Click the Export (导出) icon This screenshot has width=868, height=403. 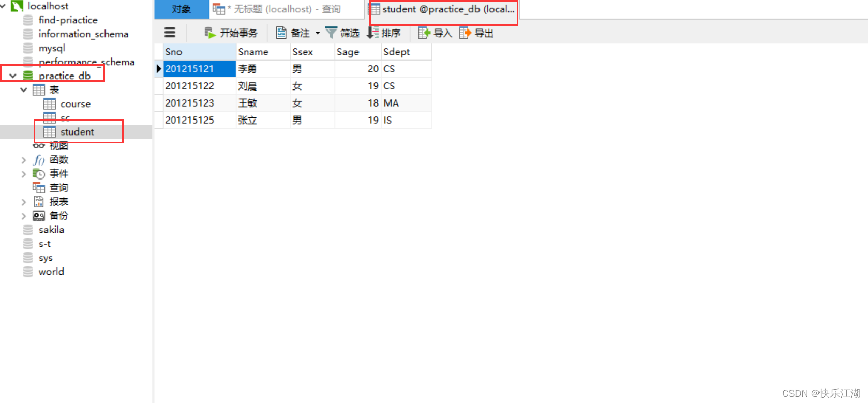pyautogui.click(x=465, y=33)
